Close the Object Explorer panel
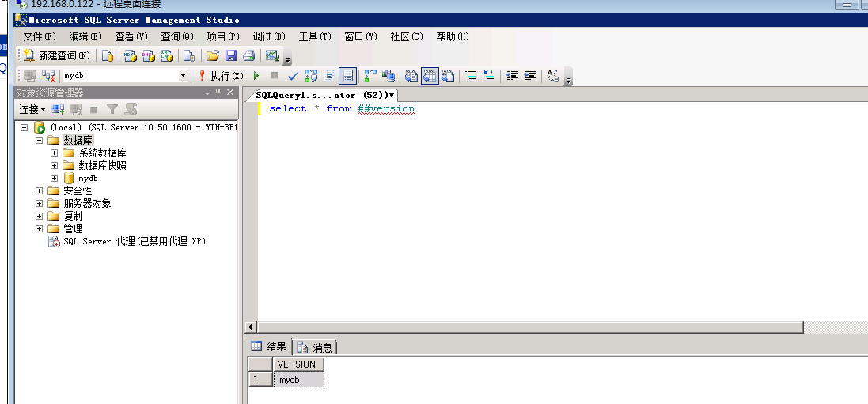Screen dimensions: 868x404 (x=230, y=93)
